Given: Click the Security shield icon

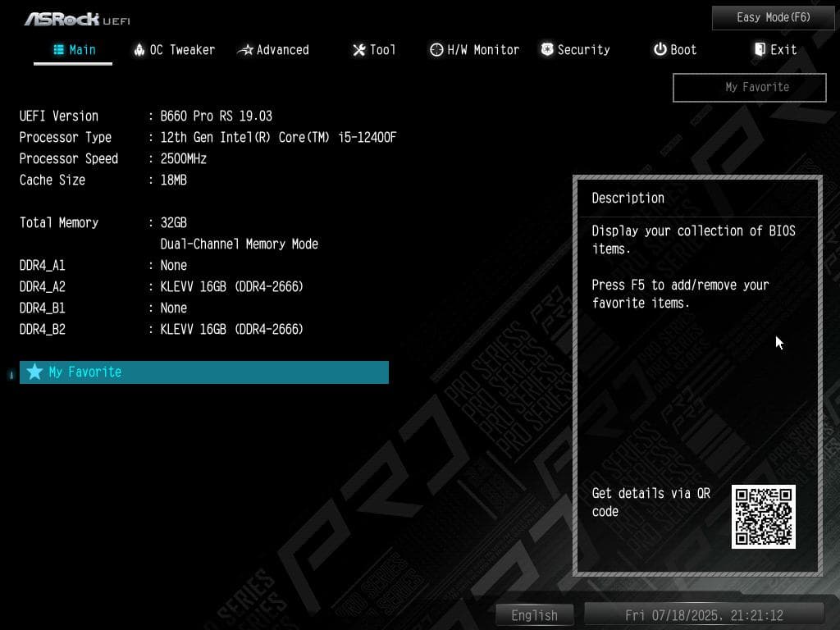Looking at the screenshot, I should tap(546, 49).
